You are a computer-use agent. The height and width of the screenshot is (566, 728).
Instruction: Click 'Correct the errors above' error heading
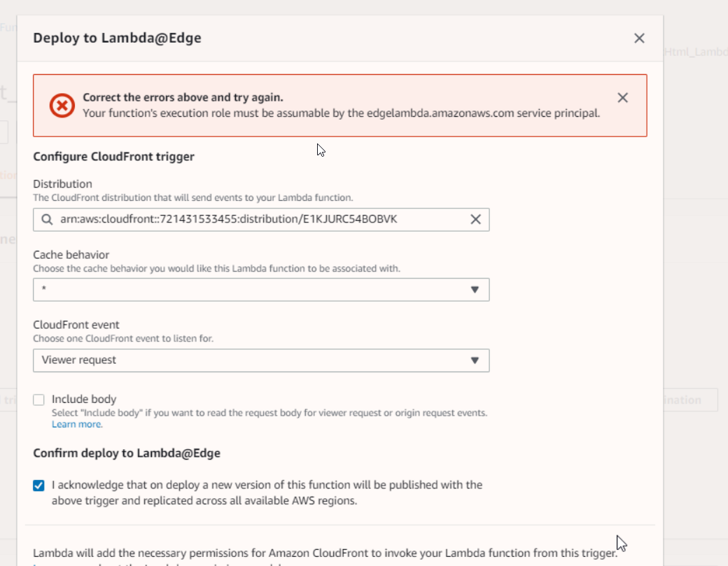click(183, 98)
